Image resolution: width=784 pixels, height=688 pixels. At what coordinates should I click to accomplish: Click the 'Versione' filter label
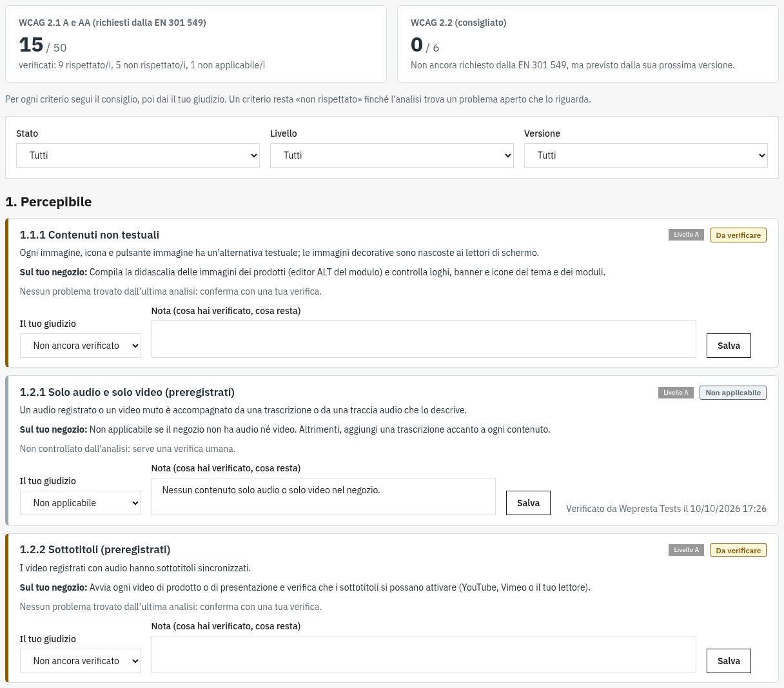pos(542,133)
